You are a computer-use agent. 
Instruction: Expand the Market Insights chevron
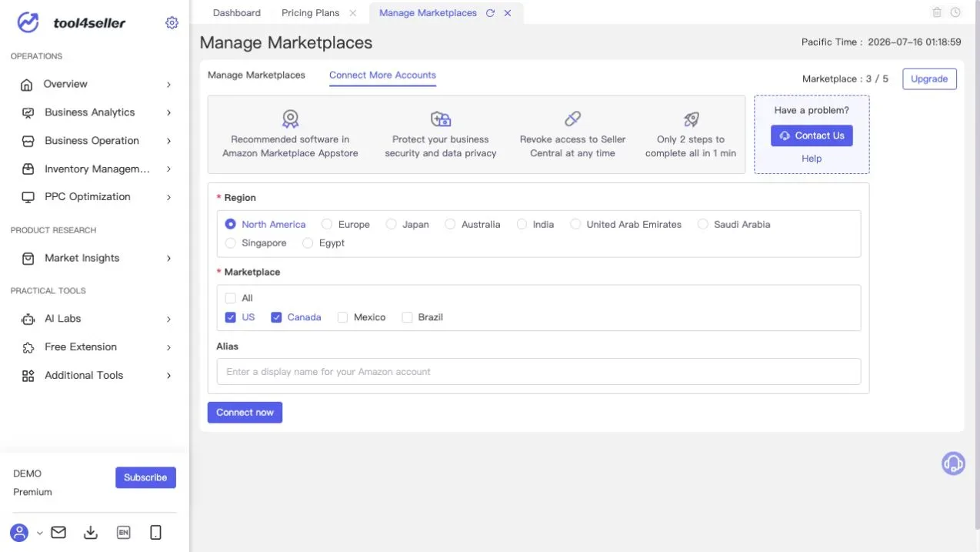coord(168,259)
